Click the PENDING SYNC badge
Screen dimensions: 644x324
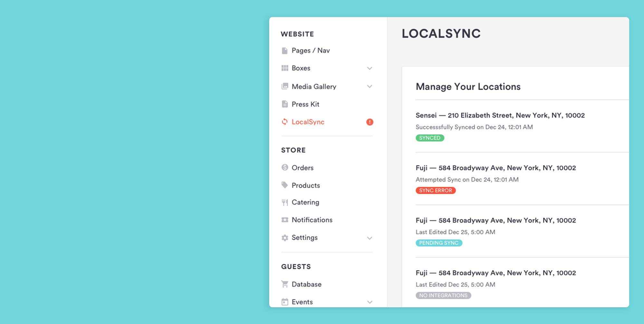tap(439, 243)
